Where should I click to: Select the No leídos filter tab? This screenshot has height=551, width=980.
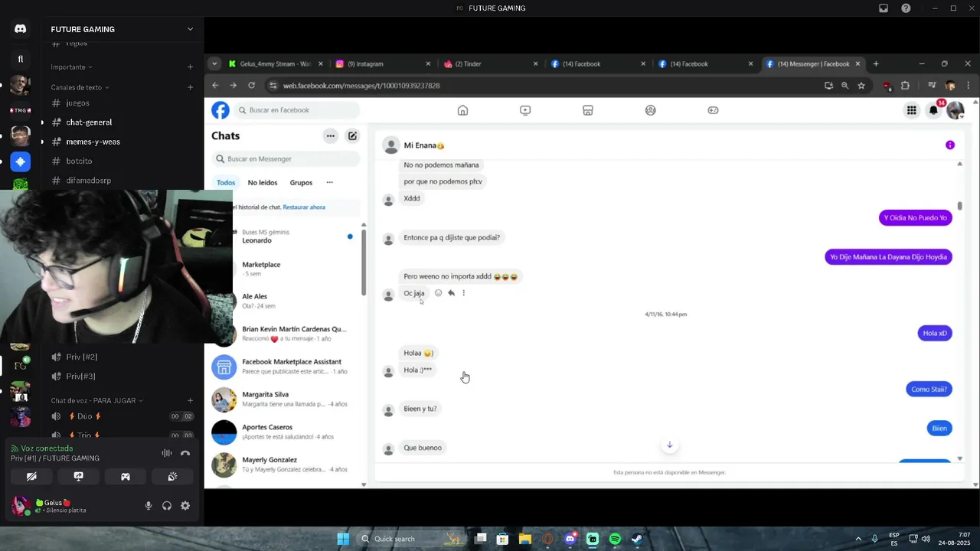tap(263, 183)
